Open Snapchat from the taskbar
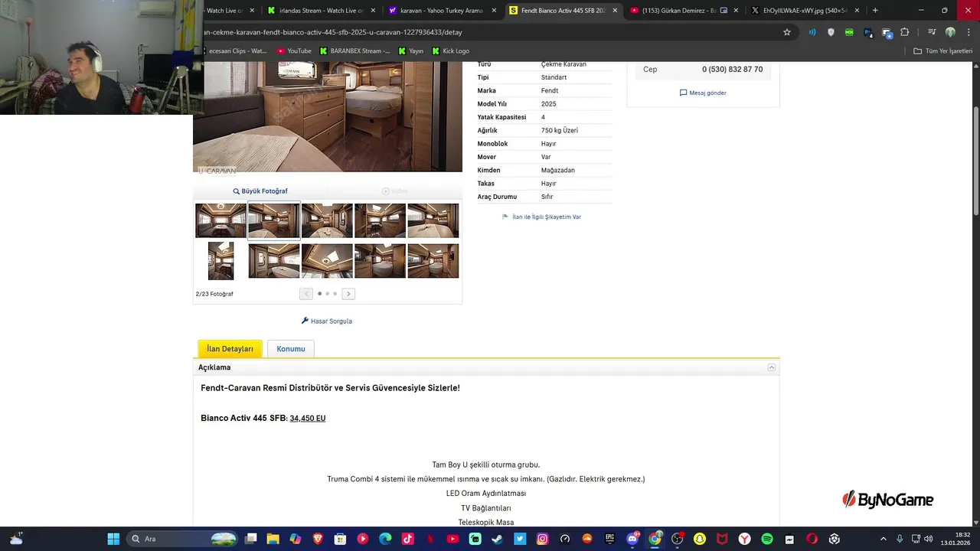 700,539
